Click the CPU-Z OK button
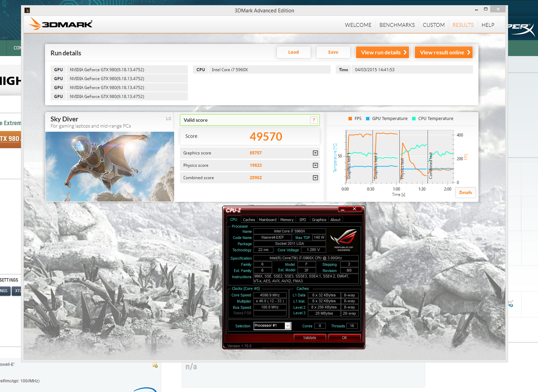Image resolution: width=538 pixels, height=392 pixels. (344, 338)
